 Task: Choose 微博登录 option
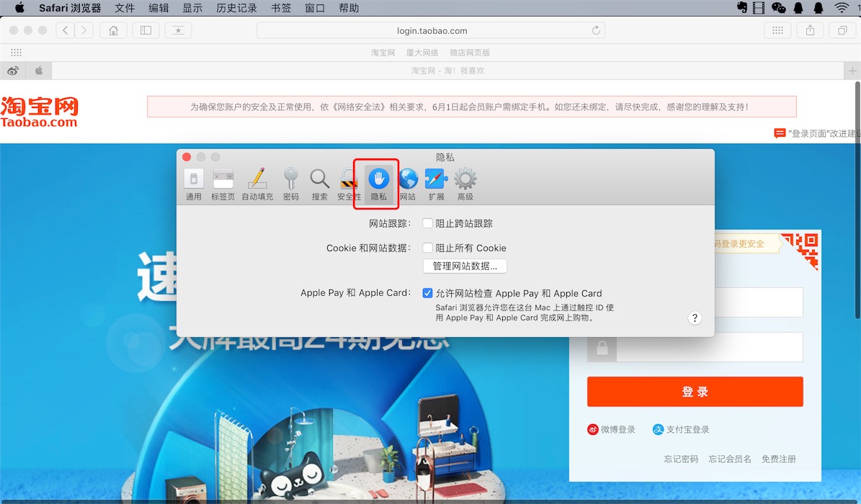click(x=611, y=429)
